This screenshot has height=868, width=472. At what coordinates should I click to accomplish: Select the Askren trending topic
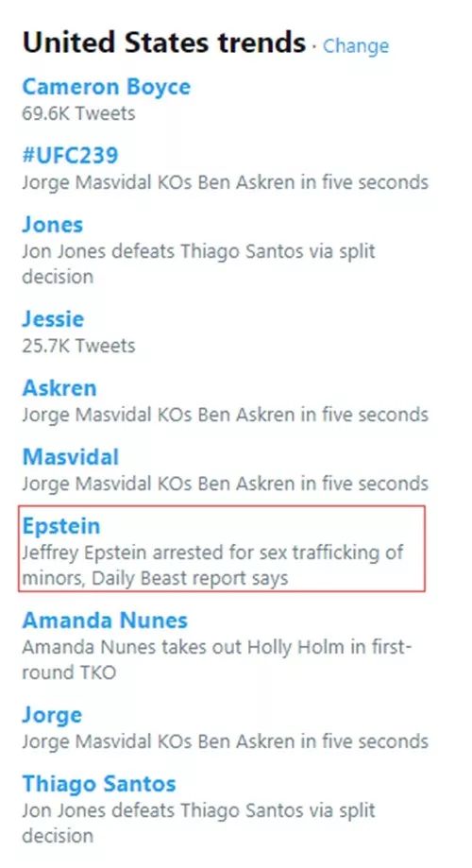(x=59, y=388)
